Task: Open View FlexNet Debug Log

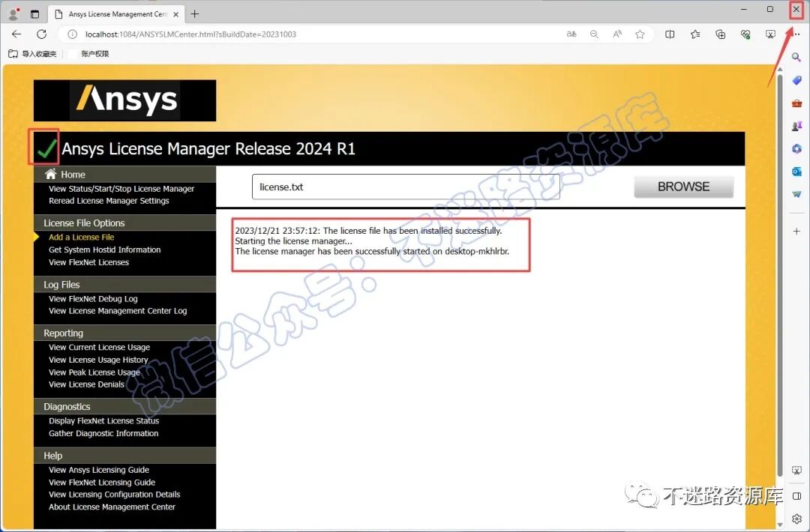Action: coord(93,299)
